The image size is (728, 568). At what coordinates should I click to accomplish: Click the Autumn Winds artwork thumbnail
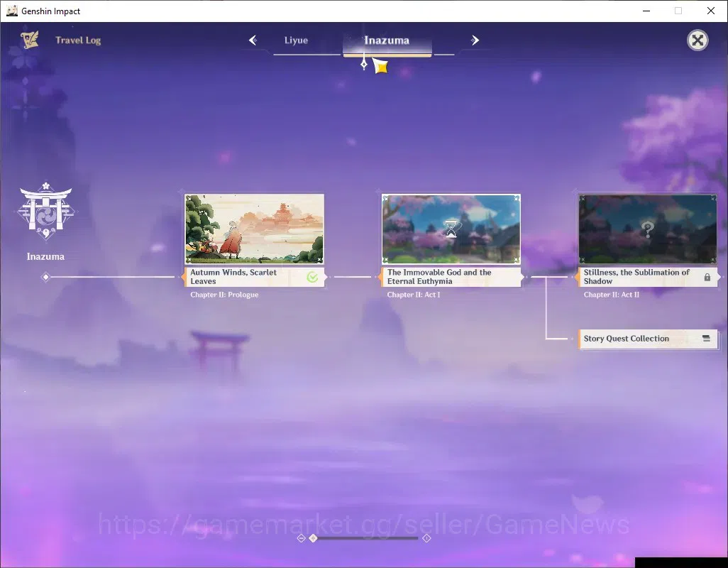click(255, 229)
